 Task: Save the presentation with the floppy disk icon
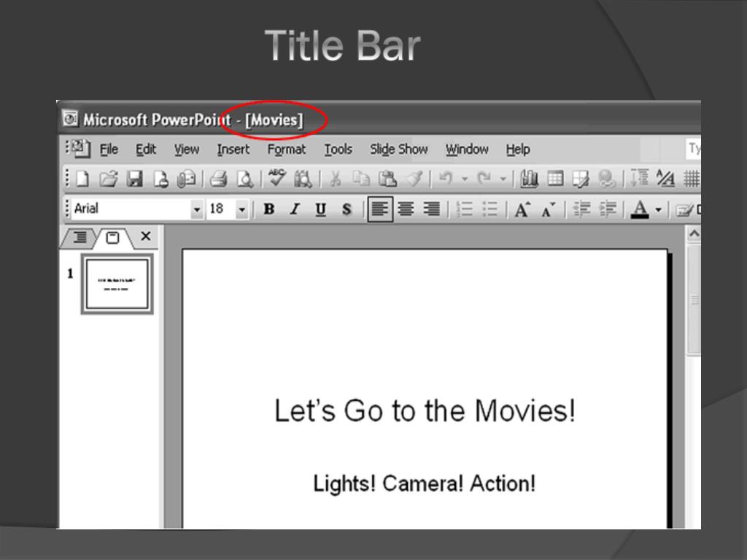[135, 179]
